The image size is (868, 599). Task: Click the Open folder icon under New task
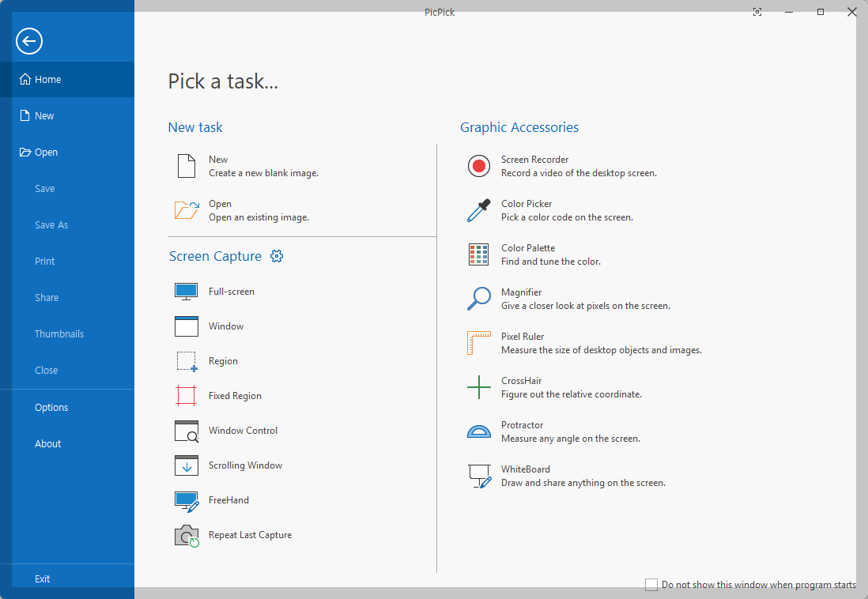pos(187,210)
